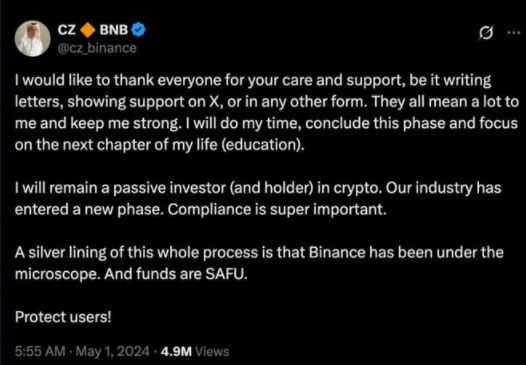This screenshot has height=365, width=526.
Task: Click the microscope word in the post
Action: (x=57, y=274)
